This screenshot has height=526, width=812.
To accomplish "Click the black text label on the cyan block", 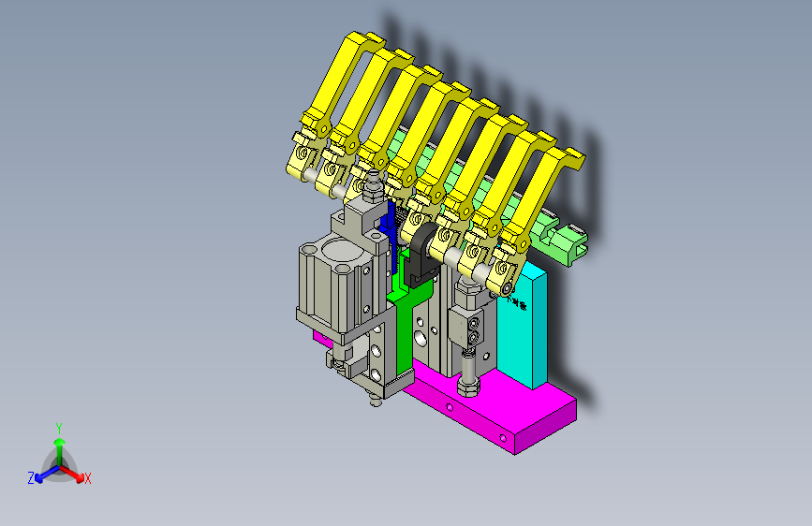I will pyautogui.click(x=516, y=301).
